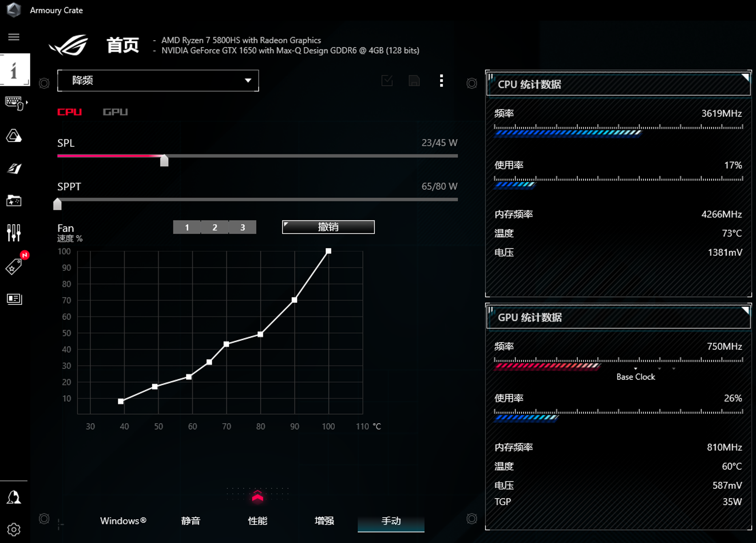Screen dimensions: 756x543
Task: Open the Aura Sync triangle icon
Action: click(14, 136)
